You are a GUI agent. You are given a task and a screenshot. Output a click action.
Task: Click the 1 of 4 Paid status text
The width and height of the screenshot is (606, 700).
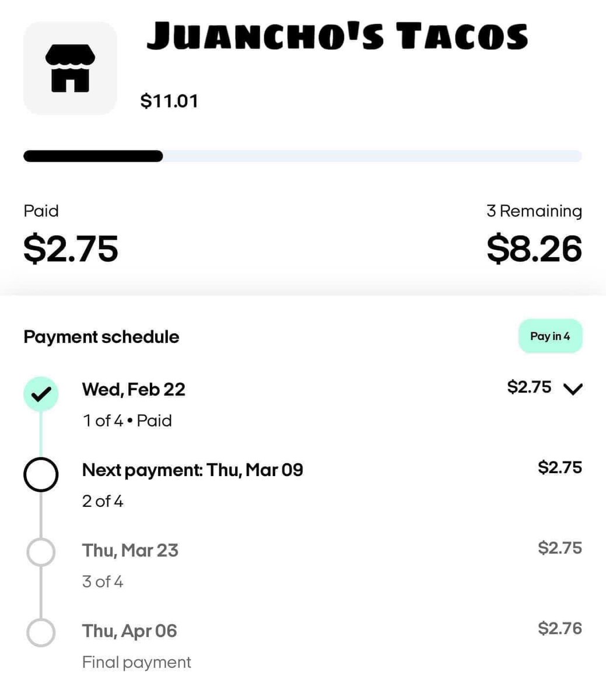click(x=127, y=421)
